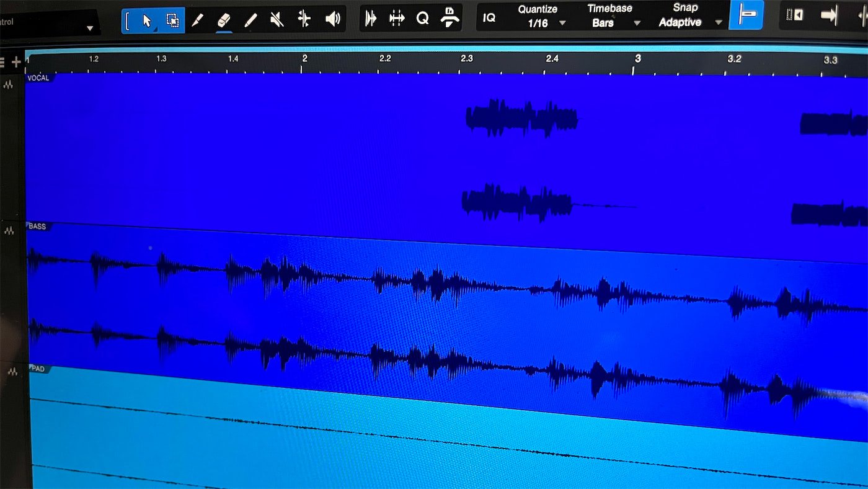Toggle the blue Snap button
Viewport: 868px width, 489px height.
point(746,15)
